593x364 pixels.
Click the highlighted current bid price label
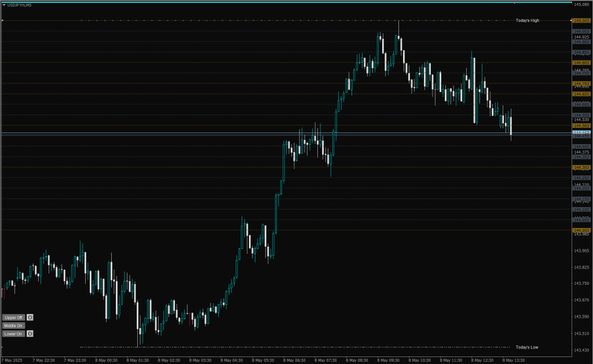click(581, 133)
